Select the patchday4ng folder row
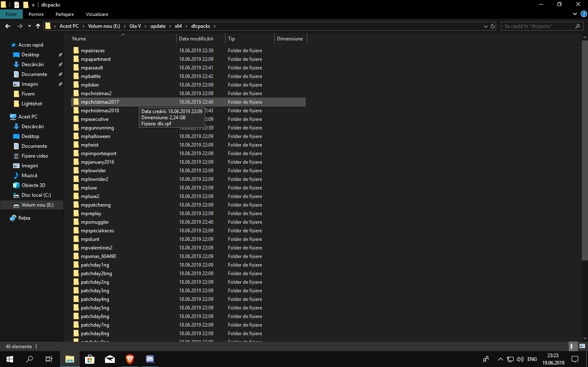The image size is (588, 367). pos(188,299)
